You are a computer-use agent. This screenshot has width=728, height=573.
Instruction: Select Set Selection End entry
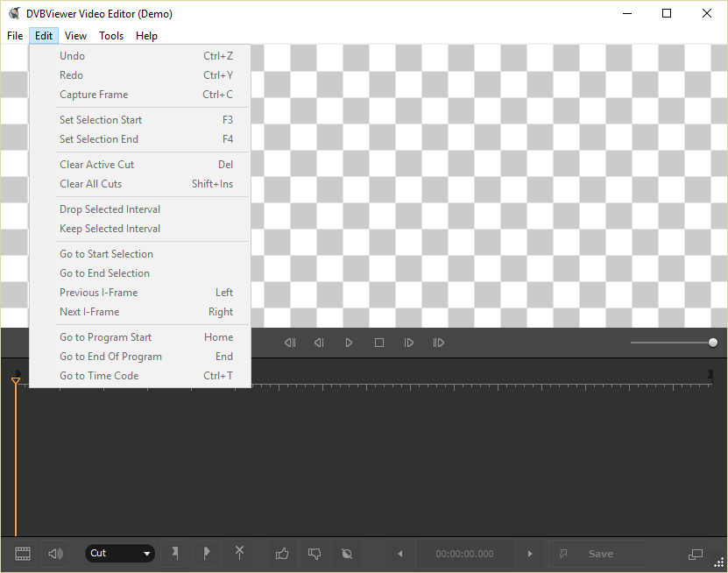pyautogui.click(x=140, y=139)
